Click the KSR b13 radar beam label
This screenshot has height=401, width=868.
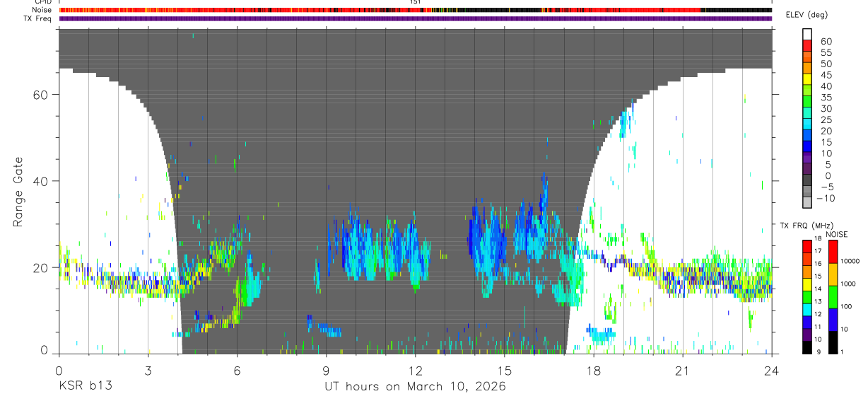(85, 386)
